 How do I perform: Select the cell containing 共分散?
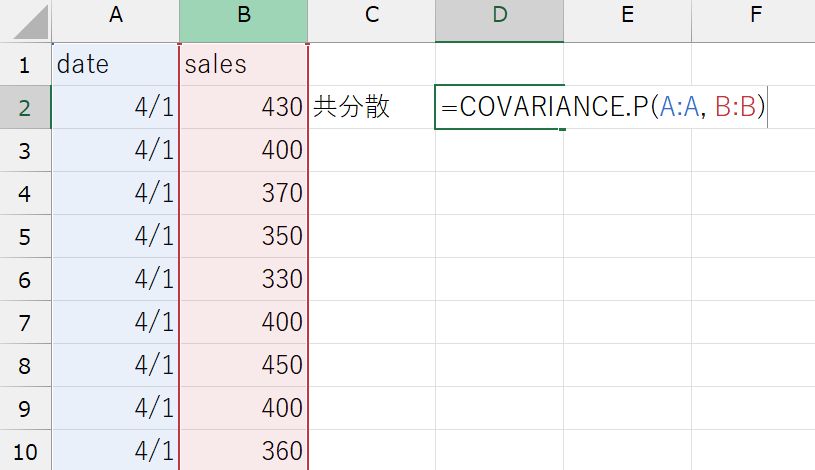[371, 107]
